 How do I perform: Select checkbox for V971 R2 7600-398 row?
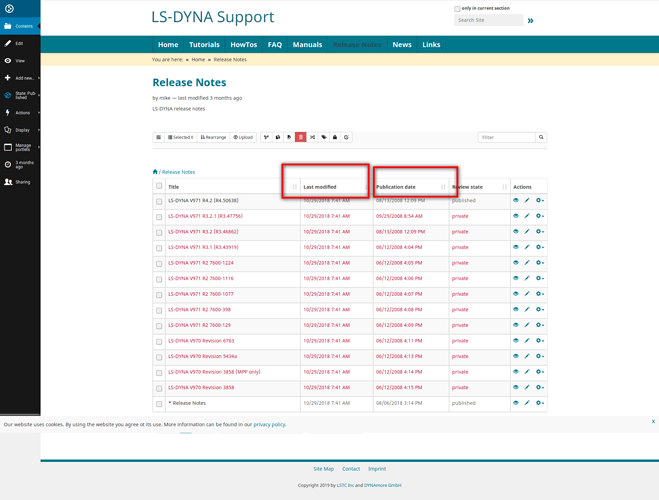pyautogui.click(x=159, y=310)
